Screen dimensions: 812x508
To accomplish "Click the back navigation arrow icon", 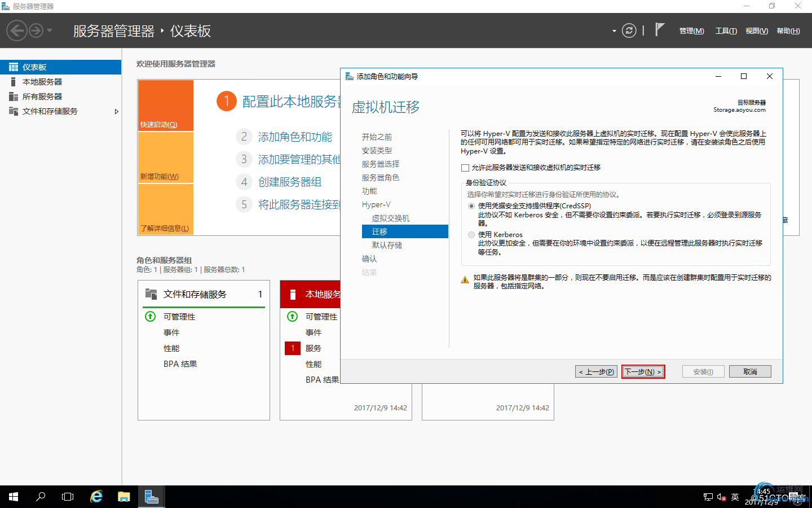I will [x=17, y=30].
